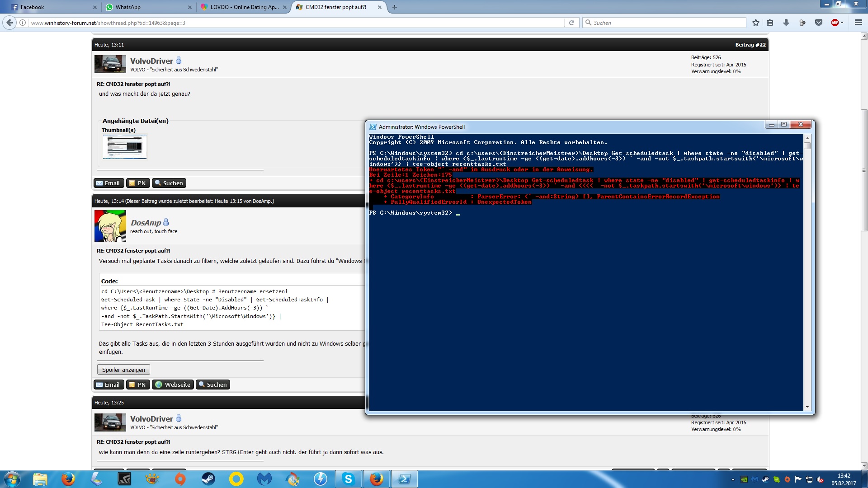Open the Firefox downloads arrow
This screenshot has width=868, height=488.
tap(786, 23)
